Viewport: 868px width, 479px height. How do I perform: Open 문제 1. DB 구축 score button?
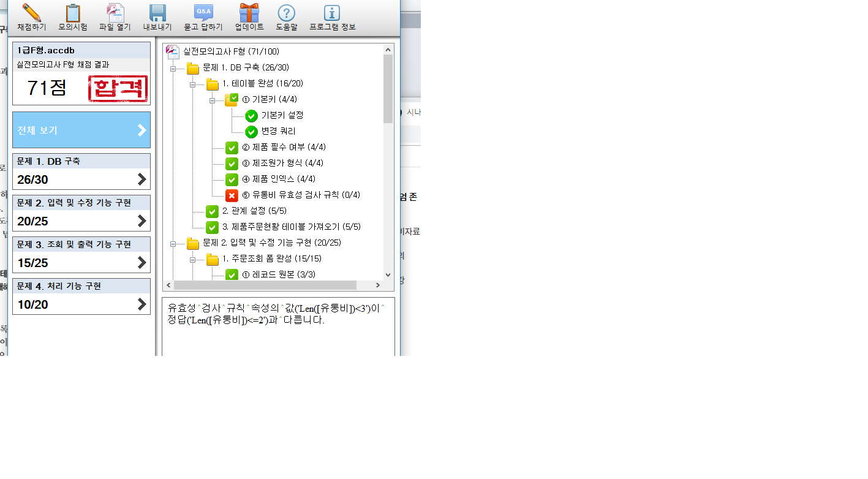pyautogui.click(x=81, y=172)
